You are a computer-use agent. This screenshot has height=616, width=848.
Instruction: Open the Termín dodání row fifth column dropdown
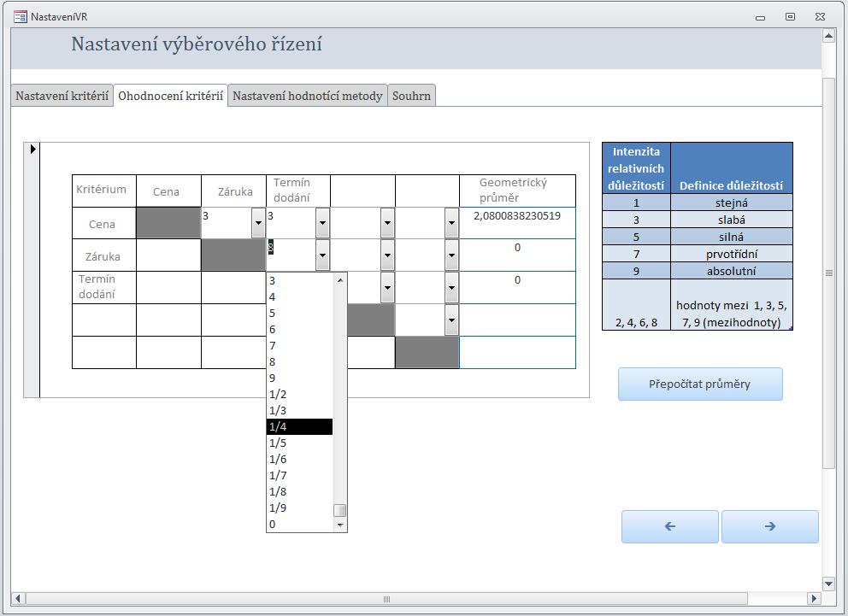(451, 287)
